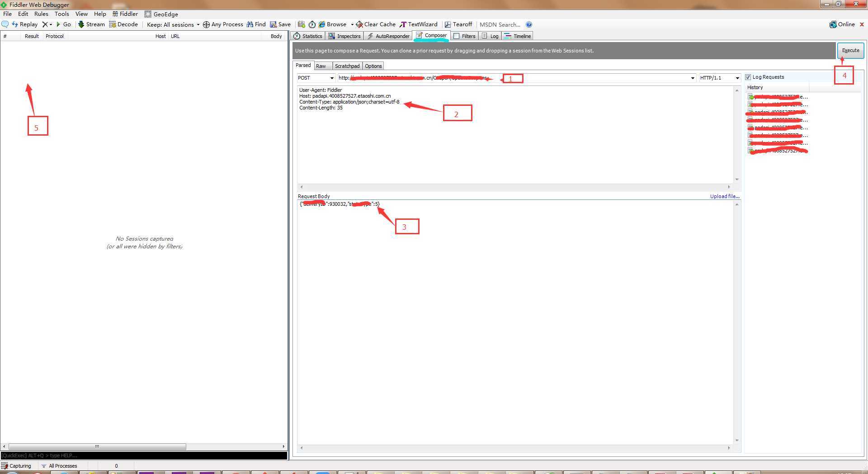The height and width of the screenshot is (474, 868).
Task: Click sessions list horizontal scrollbar thumb
Action: 97,446
